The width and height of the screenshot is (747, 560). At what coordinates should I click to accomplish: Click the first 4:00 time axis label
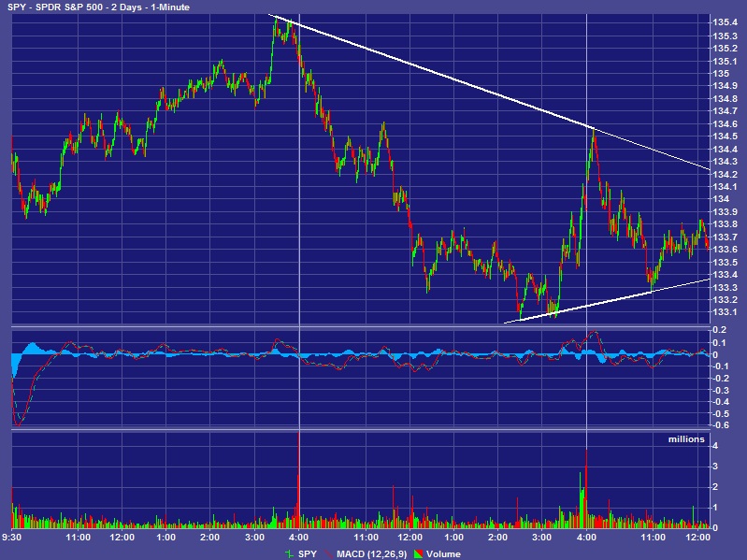point(298,538)
